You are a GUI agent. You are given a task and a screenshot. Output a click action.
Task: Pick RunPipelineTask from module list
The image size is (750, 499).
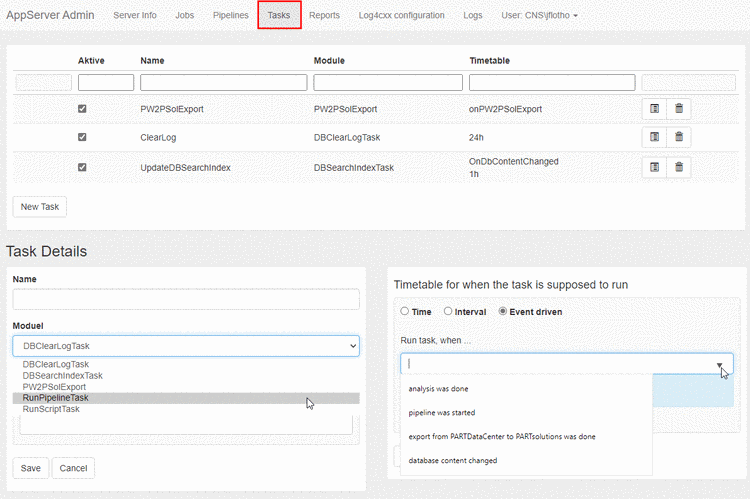click(x=56, y=398)
